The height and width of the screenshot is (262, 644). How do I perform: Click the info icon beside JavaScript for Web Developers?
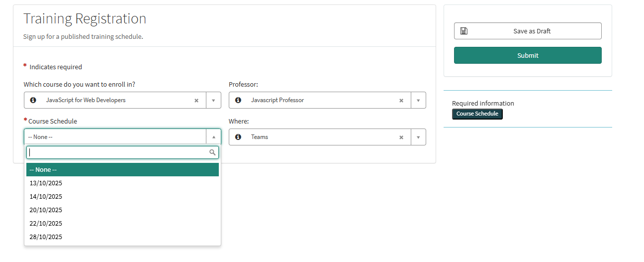(33, 100)
